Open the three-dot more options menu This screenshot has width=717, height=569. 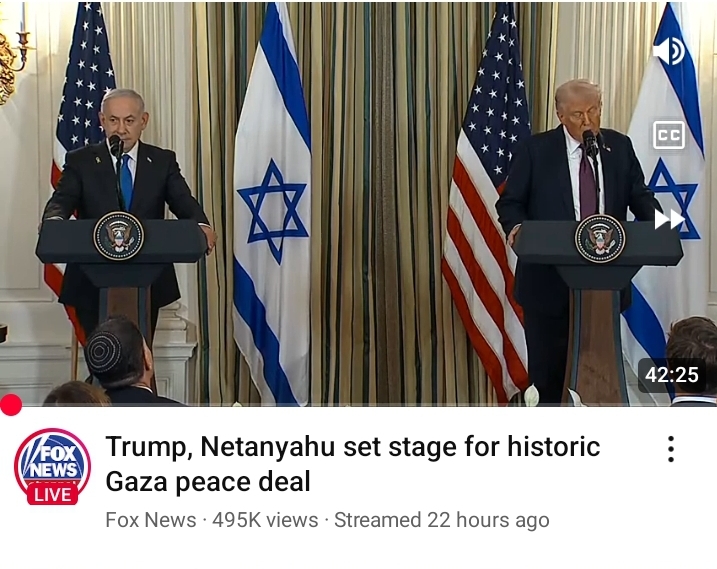click(x=671, y=449)
